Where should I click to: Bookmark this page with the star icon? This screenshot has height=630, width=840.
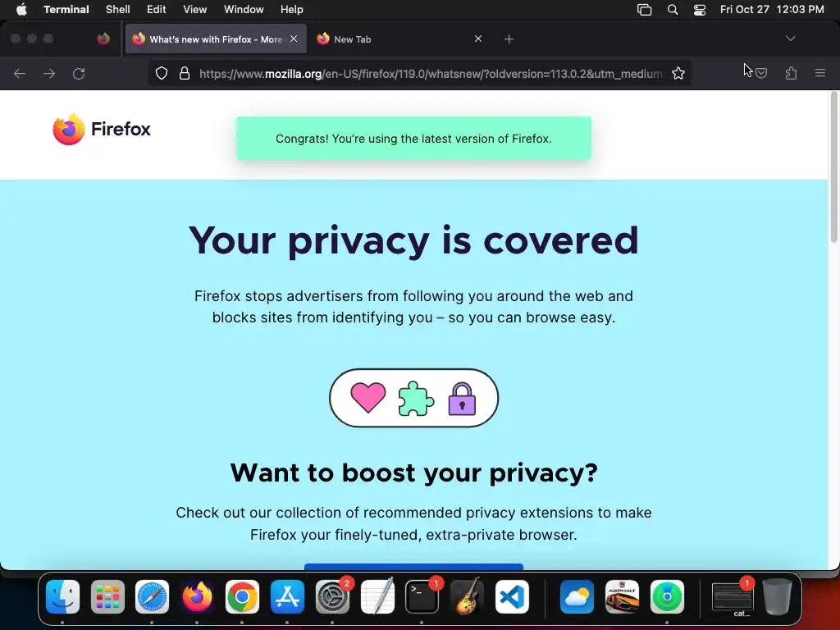tap(678, 73)
